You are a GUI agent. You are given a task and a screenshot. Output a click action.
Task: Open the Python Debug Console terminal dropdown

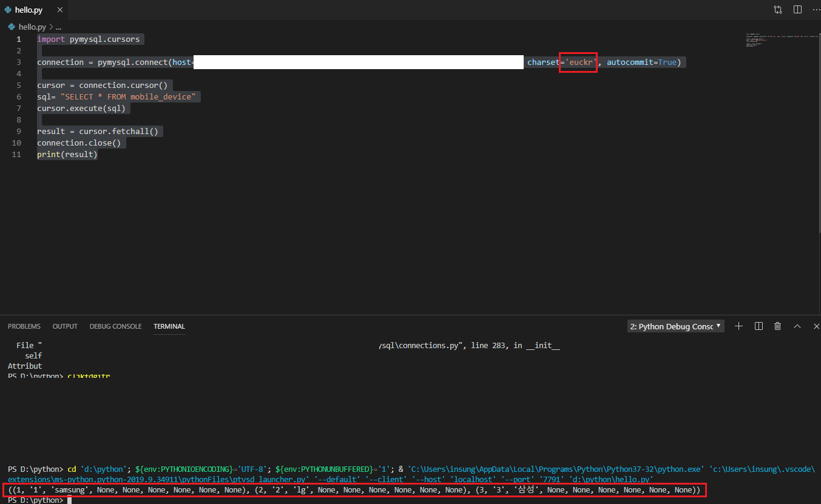676,326
